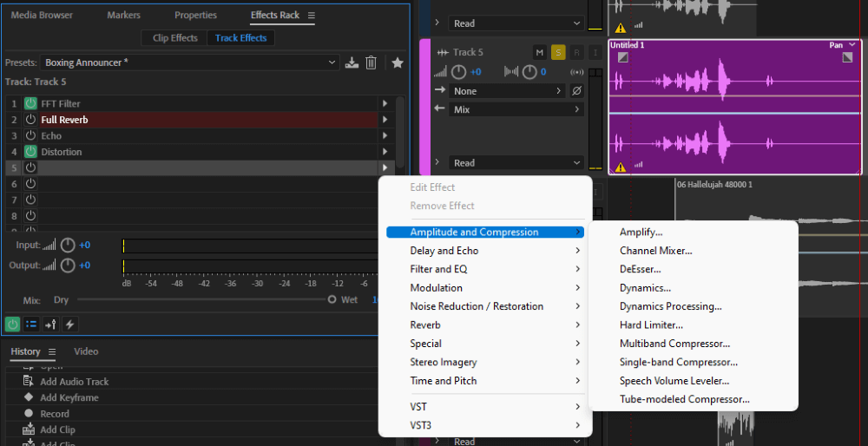Viewport: 868px width, 446px height.
Task: Click the Track 5 waveform icon
Action: point(443,53)
